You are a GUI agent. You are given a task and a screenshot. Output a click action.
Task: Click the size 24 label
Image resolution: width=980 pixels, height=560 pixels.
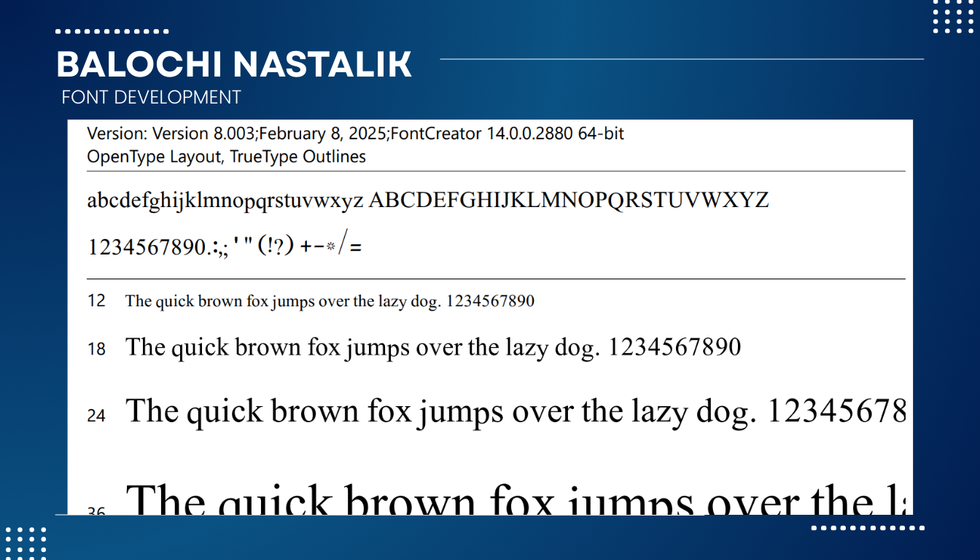click(x=96, y=416)
